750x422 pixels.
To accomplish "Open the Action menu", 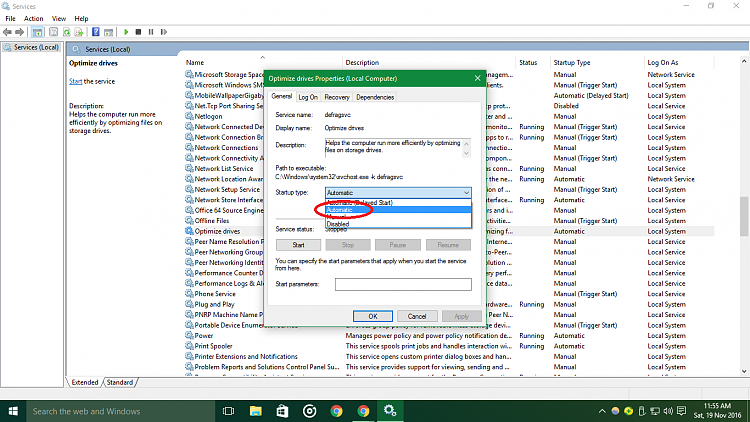I will 33,19.
